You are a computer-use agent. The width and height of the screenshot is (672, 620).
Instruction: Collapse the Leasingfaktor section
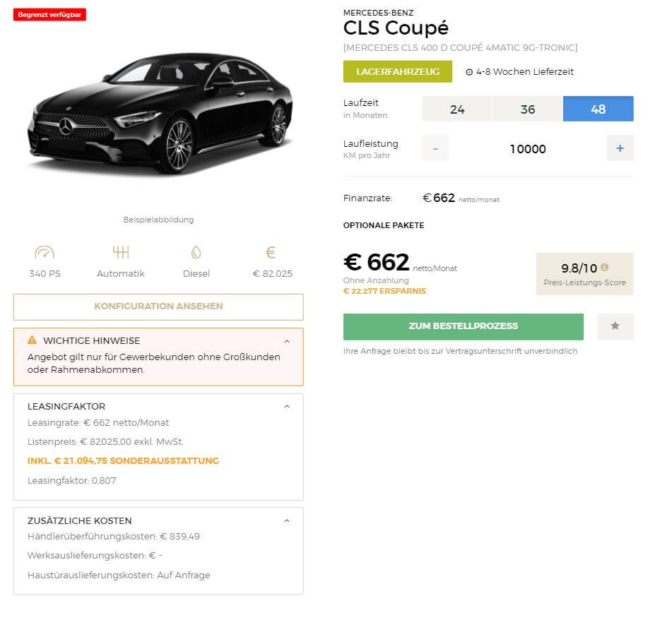pos(287,406)
